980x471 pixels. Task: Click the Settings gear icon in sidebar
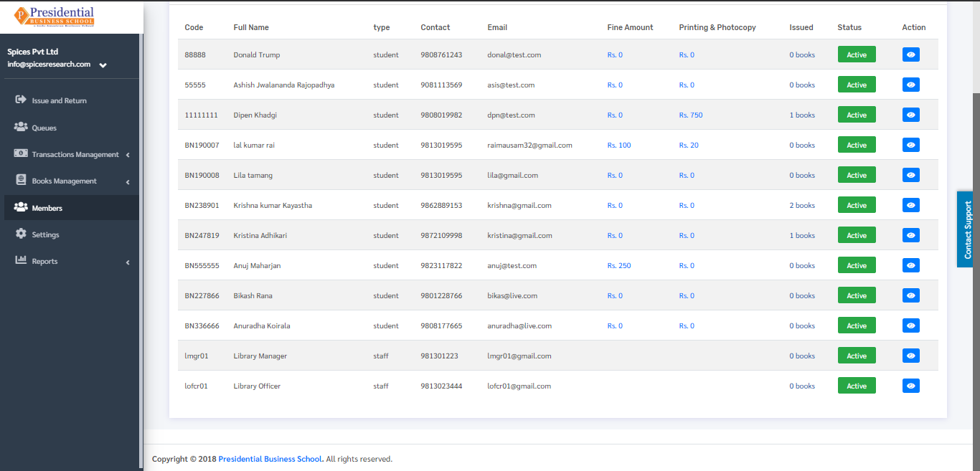point(21,234)
